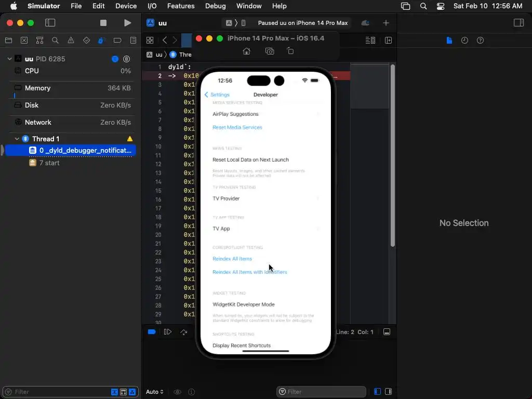Open the TV Provider row
The width and height of the screenshot is (532, 399).
point(265,198)
